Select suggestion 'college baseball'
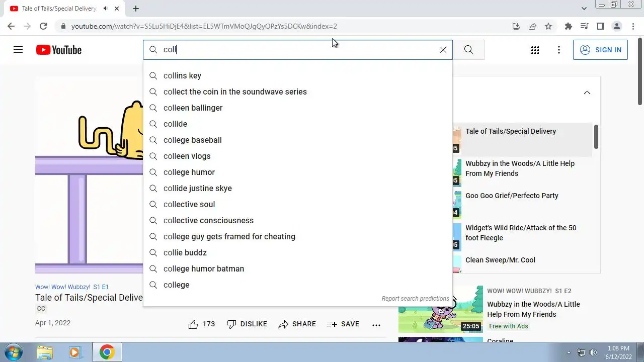The height and width of the screenshot is (362, 644). 298,140
